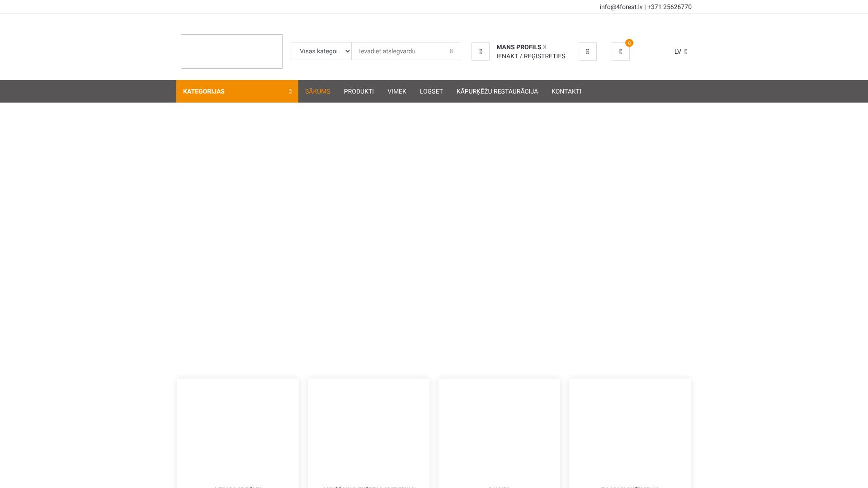Screen dimensions: 868x488
Task: Go to SĀKUMS menu item
Action: point(317,91)
